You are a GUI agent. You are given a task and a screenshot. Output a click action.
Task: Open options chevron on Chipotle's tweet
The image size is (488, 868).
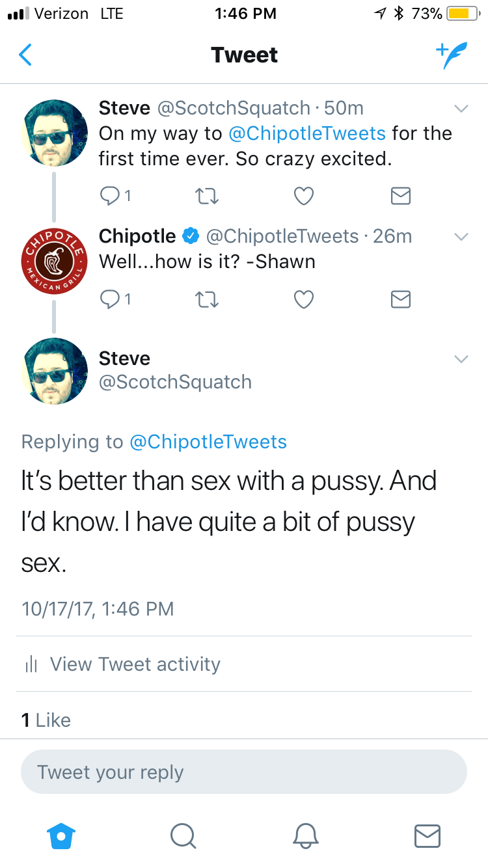coord(461,237)
